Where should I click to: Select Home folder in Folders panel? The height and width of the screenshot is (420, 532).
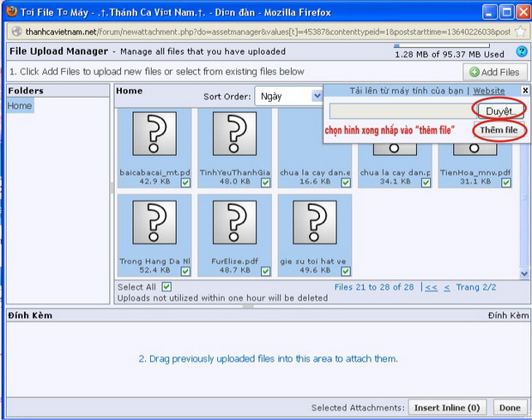click(20, 105)
